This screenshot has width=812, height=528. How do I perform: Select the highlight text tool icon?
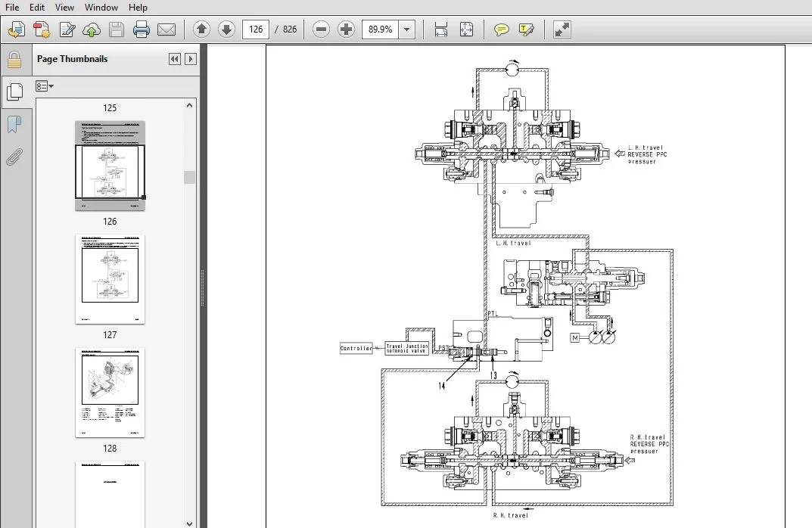[x=527, y=30]
